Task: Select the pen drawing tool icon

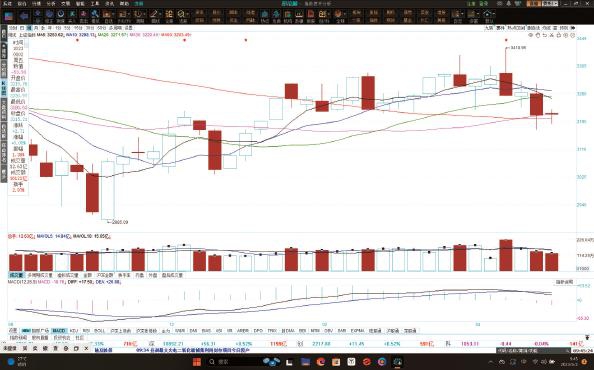Action: (x=154, y=14)
